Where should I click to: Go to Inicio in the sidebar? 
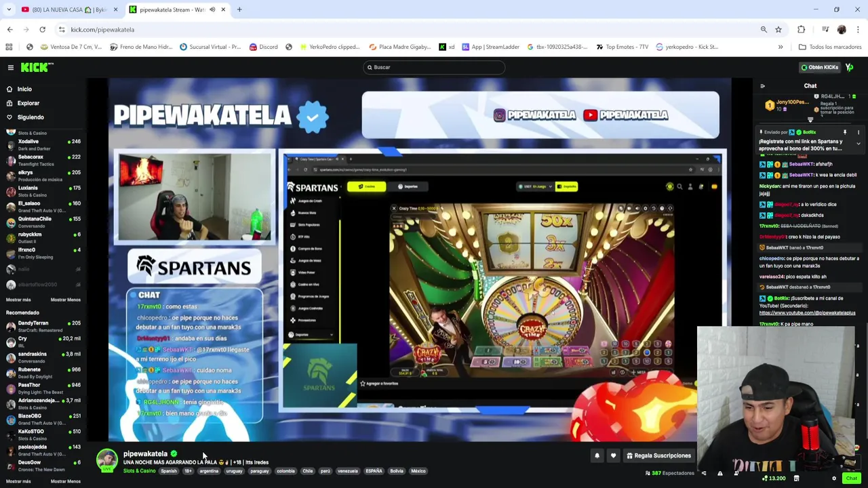(x=24, y=89)
